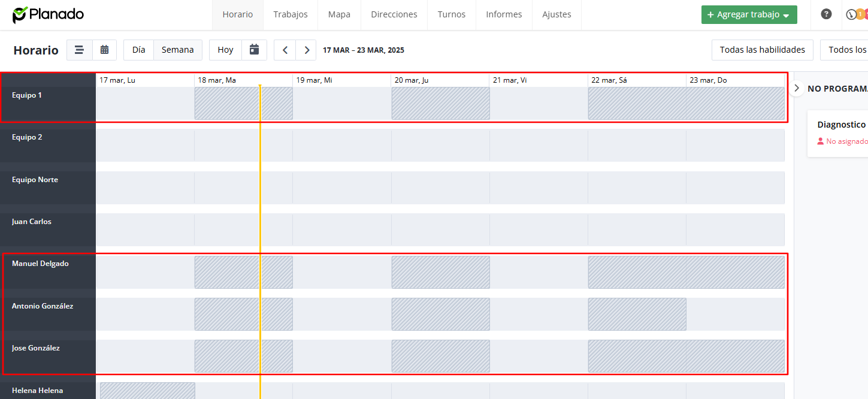Viewport: 868px width, 399px height.
Task: Click empty Juan Carlos cell on 21 mar
Action: (x=539, y=229)
